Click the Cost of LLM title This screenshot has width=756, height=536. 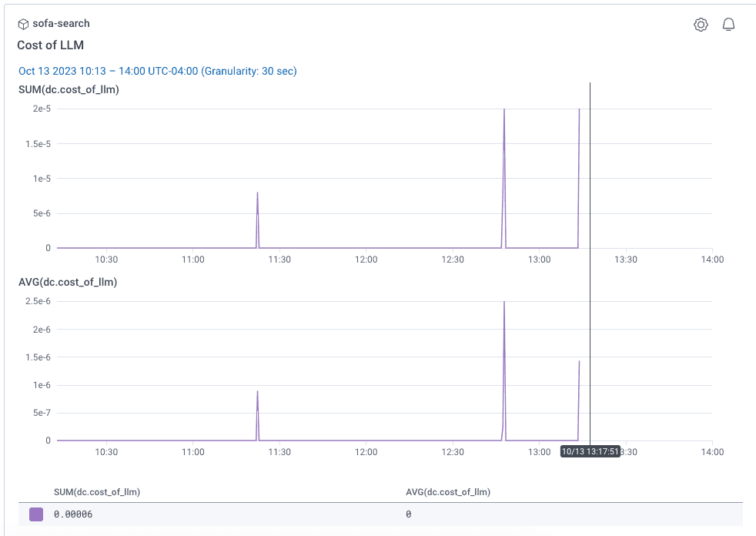pos(50,45)
